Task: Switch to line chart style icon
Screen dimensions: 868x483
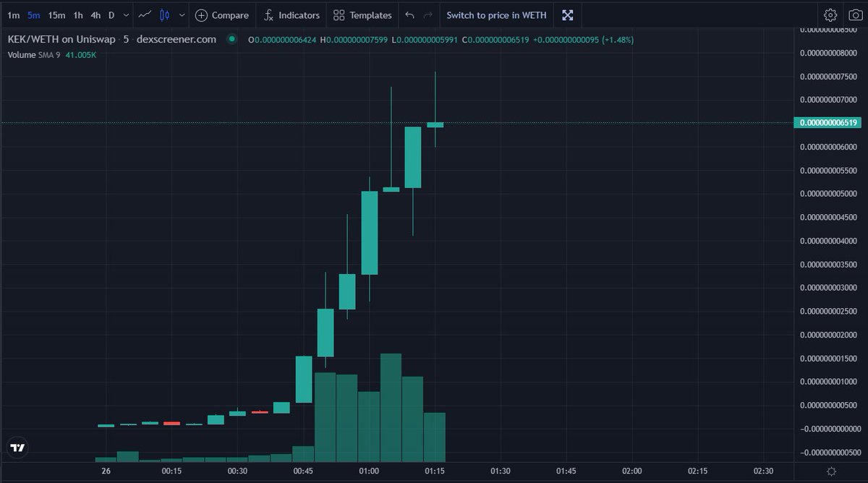Action: point(145,15)
